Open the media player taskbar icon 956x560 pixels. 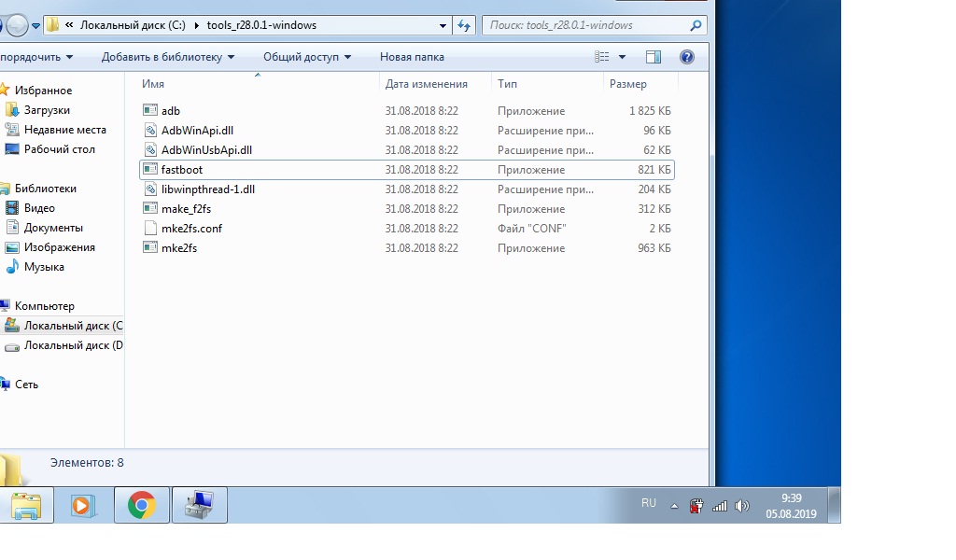pyautogui.click(x=82, y=505)
